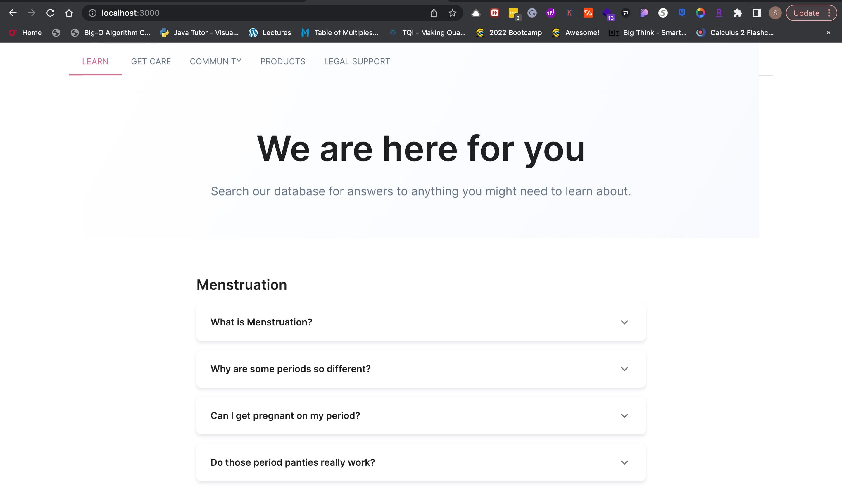The image size is (842, 504).
Task: Select the LEGAL SUPPORT tab
Action: click(357, 61)
